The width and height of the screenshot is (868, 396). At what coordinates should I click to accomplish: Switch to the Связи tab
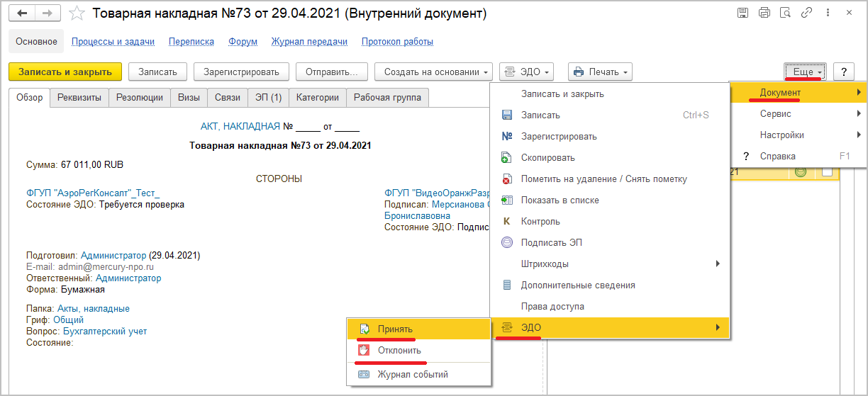[228, 98]
